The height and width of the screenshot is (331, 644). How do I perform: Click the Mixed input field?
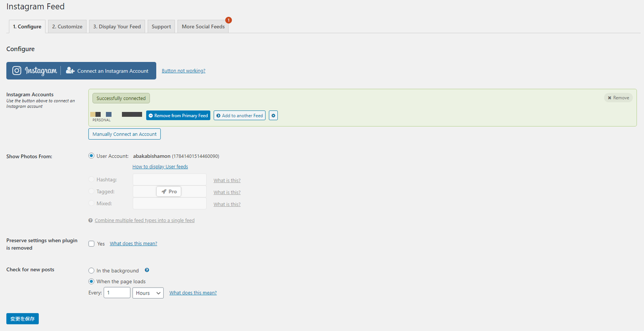pos(170,203)
